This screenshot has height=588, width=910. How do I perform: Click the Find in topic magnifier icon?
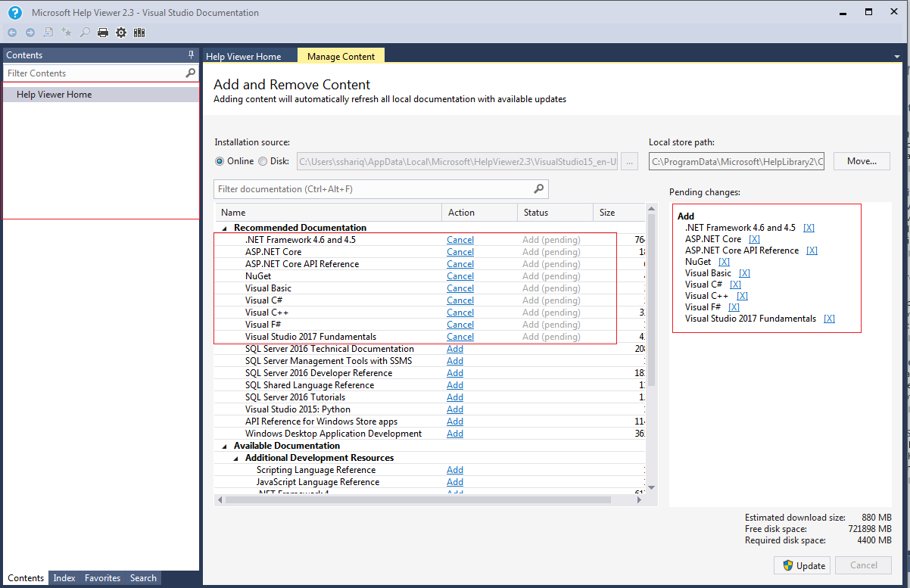(x=85, y=33)
